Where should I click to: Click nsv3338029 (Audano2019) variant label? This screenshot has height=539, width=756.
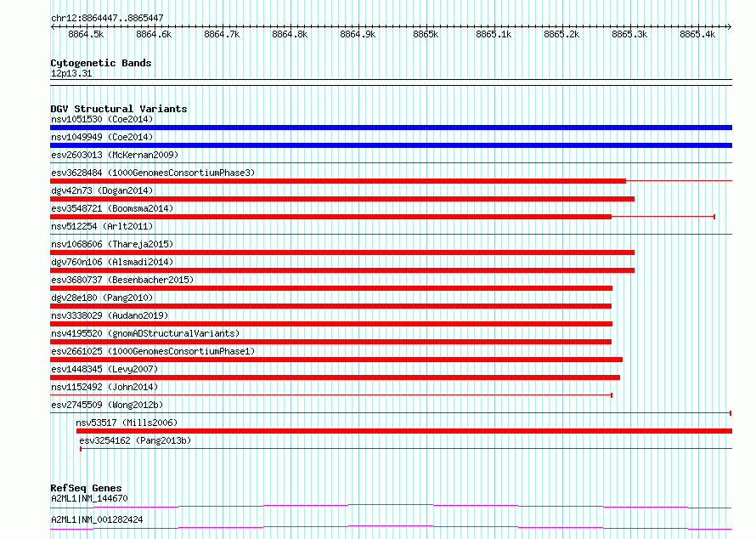110,315
